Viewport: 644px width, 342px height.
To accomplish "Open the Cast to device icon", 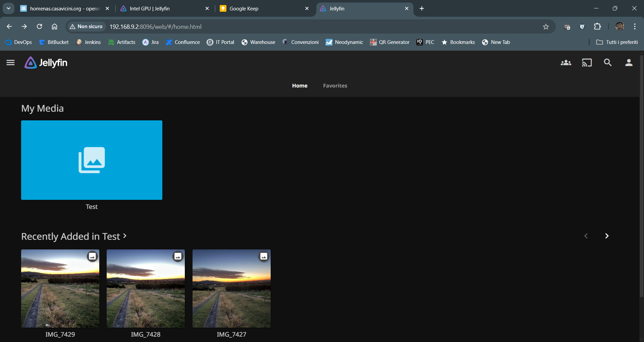I will point(587,63).
